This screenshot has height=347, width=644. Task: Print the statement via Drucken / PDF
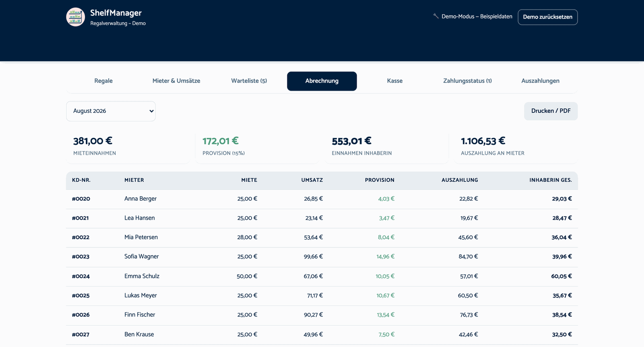click(x=551, y=111)
